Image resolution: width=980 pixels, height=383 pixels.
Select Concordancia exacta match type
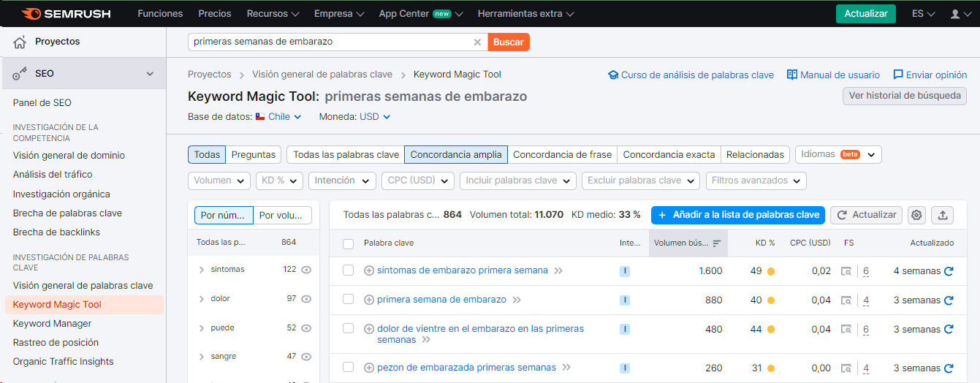(x=669, y=154)
